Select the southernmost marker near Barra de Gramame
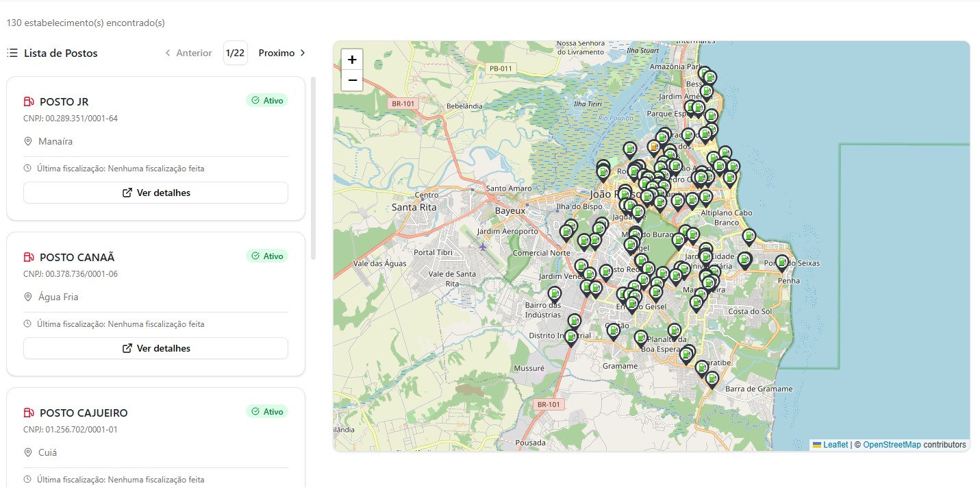Viewport: 980px width, 501px height. click(x=712, y=380)
